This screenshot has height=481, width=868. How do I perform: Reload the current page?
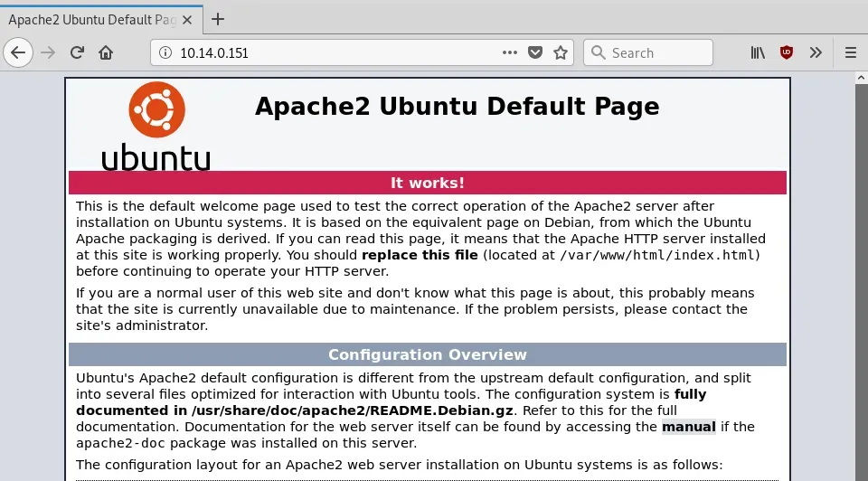(78, 52)
